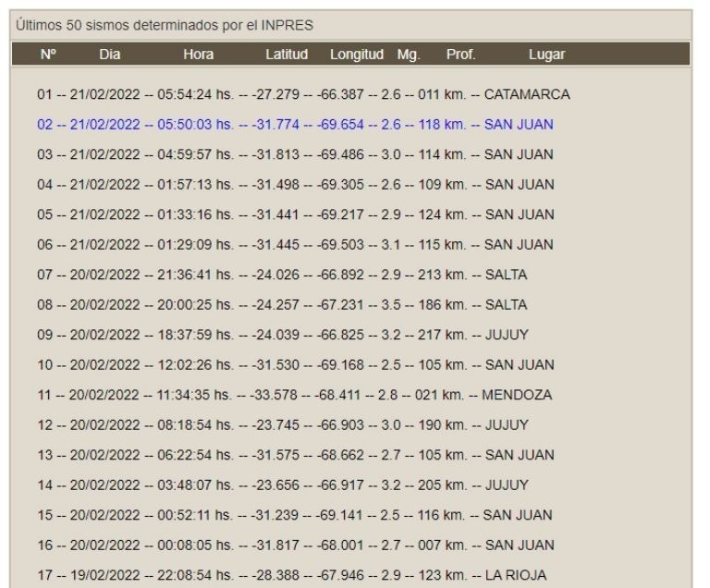The height and width of the screenshot is (588, 710).
Task: Open earthquake entry 01 in Catamarca
Action: click(x=303, y=94)
